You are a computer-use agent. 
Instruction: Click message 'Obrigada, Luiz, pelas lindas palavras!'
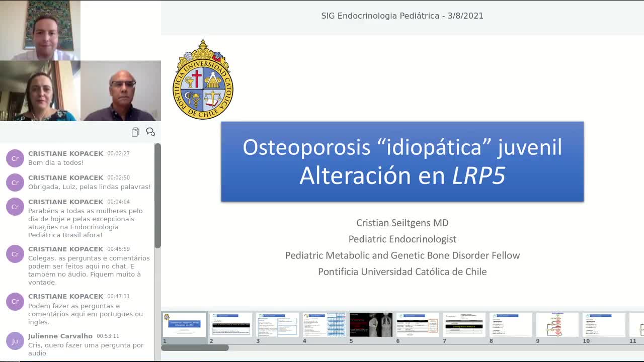[90, 187]
